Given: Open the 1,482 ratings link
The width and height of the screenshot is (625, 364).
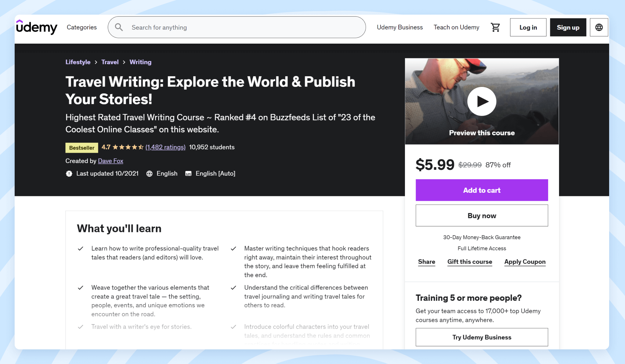Looking at the screenshot, I should (x=165, y=147).
